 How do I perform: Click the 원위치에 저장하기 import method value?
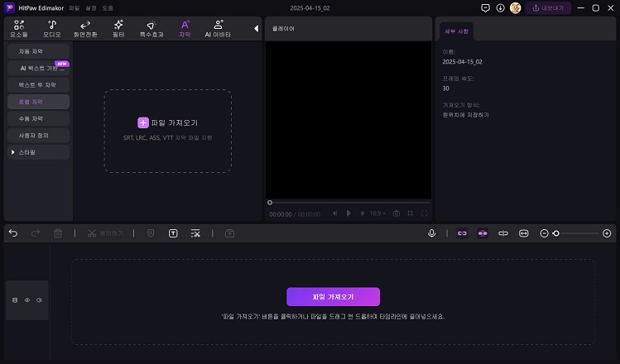[x=466, y=115]
